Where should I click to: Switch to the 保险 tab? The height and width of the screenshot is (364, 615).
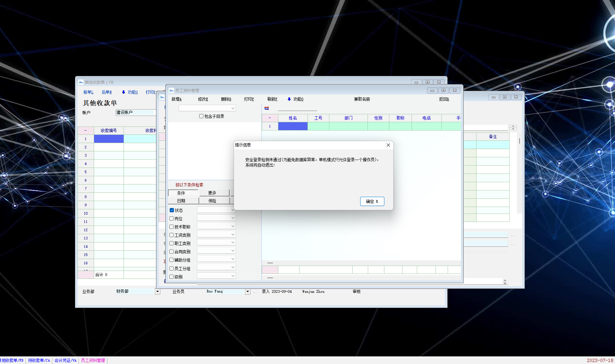click(x=212, y=201)
